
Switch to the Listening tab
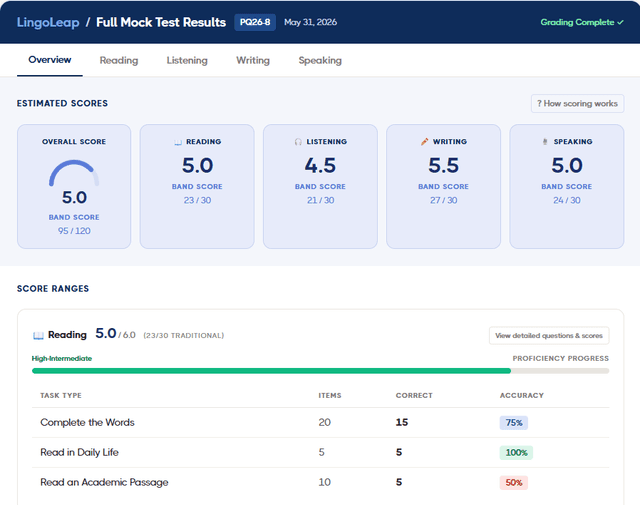click(x=187, y=60)
